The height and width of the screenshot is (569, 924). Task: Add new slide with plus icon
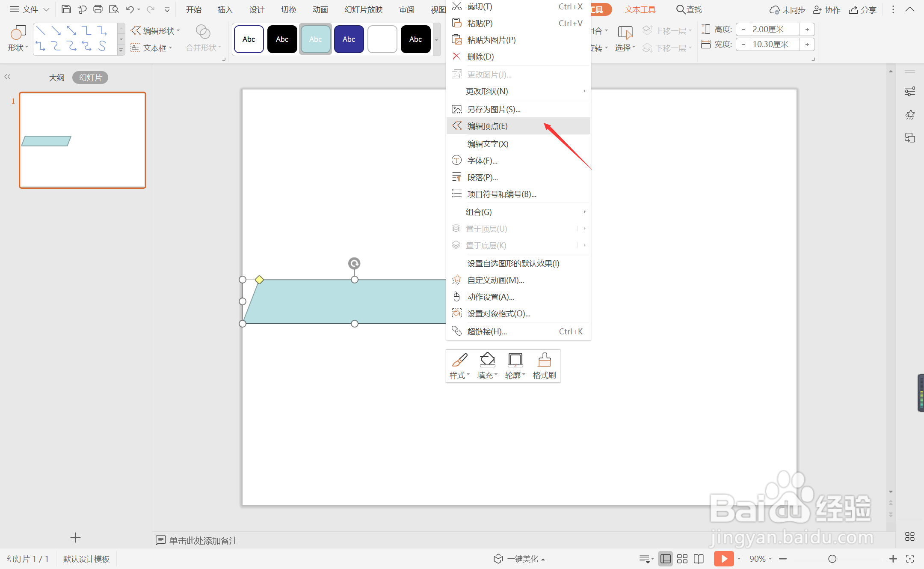point(75,537)
